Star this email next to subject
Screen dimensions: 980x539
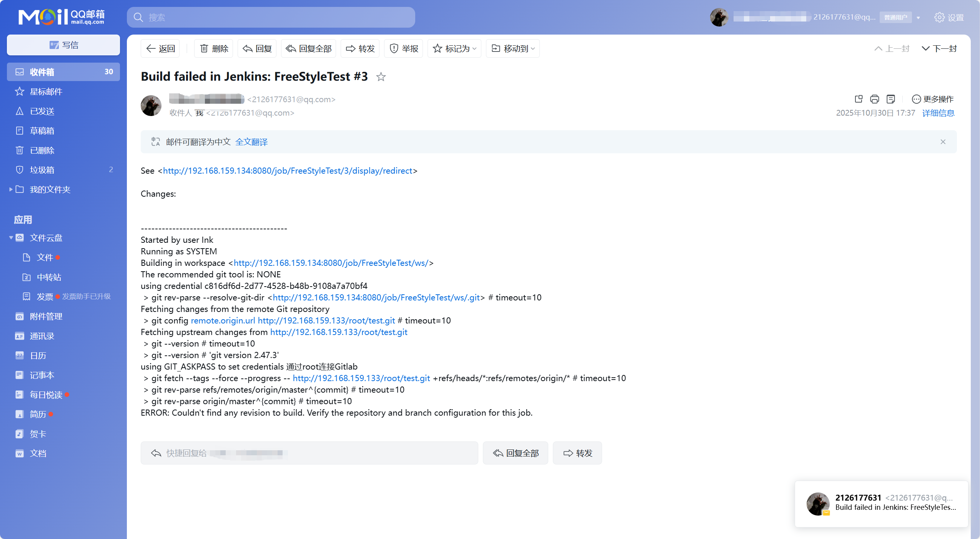tap(381, 77)
